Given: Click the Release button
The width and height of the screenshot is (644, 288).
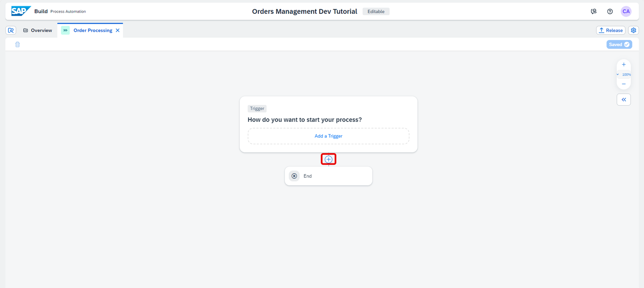Looking at the screenshot, I should pos(610,30).
